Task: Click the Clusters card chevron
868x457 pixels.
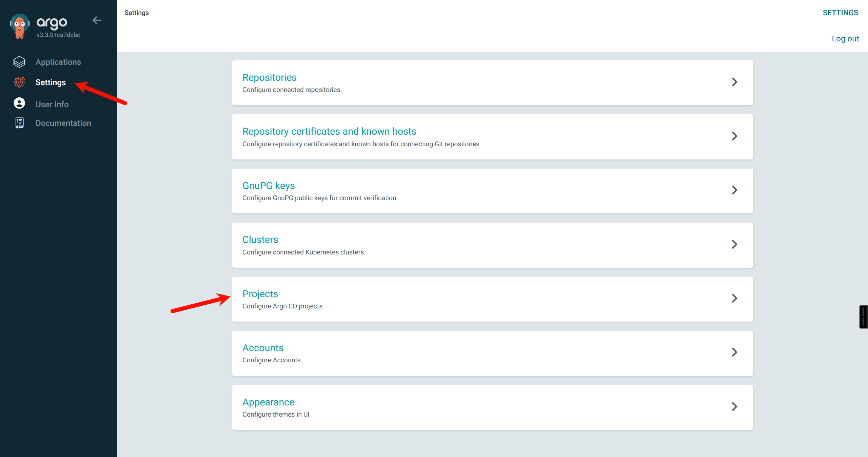Action: point(734,244)
